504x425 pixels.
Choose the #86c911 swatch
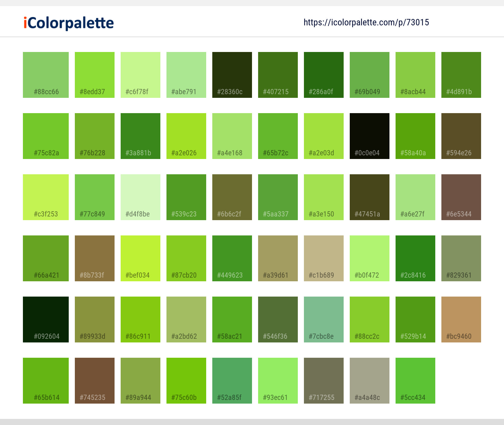141,320
